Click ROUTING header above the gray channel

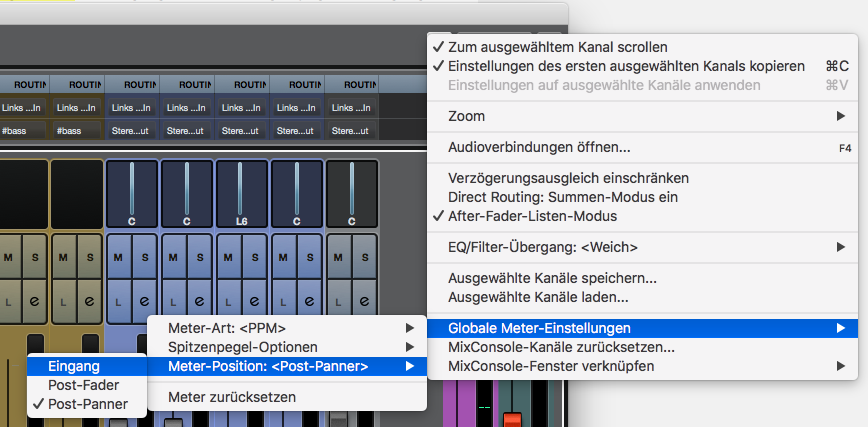click(x=352, y=85)
